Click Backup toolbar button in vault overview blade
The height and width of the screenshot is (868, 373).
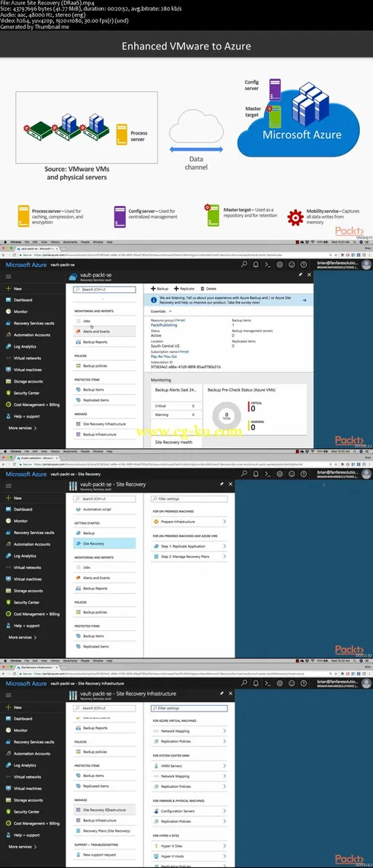[160, 288]
